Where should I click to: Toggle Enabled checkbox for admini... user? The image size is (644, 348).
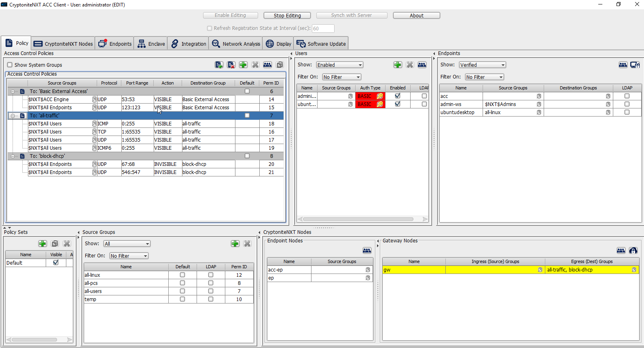398,96
